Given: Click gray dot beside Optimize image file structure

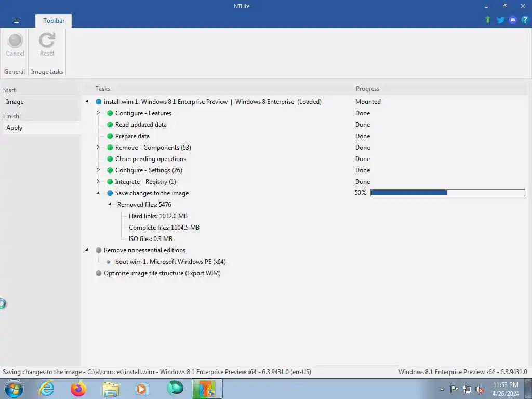Looking at the screenshot, I should tap(98, 273).
